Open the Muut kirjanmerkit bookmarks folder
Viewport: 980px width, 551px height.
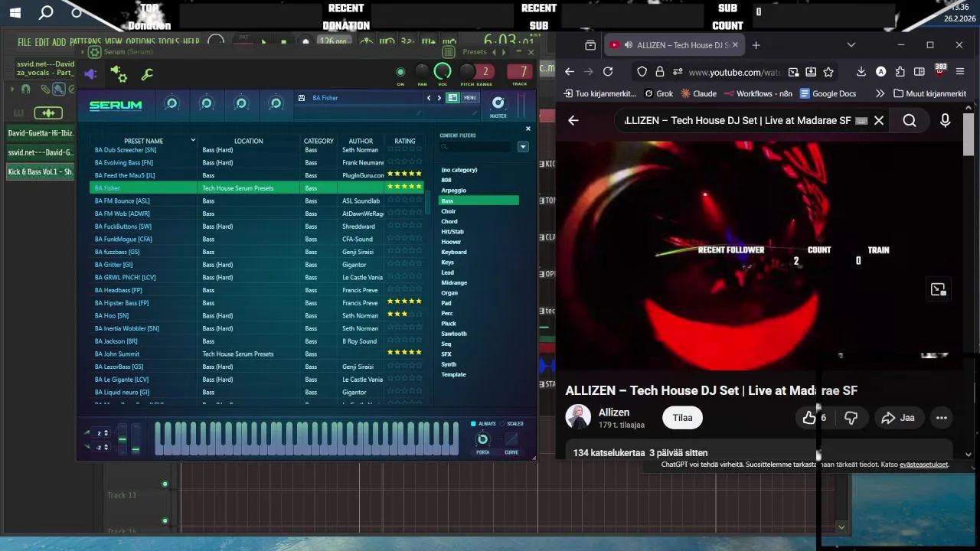tap(929, 93)
